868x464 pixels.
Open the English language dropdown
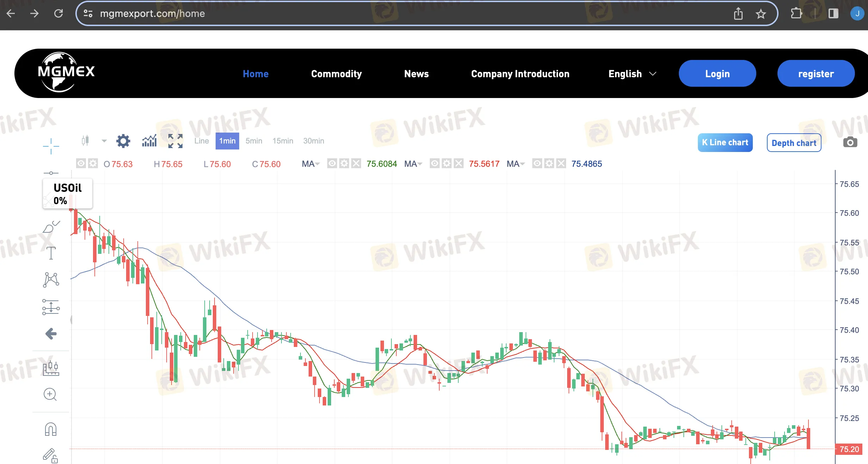coord(632,74)
